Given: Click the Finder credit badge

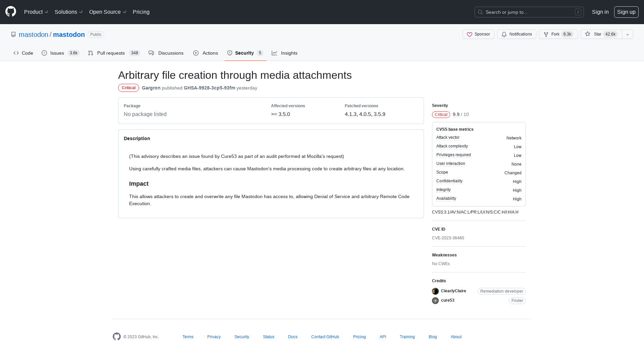Looking at the screenshot, I should (x=517, y=301).
